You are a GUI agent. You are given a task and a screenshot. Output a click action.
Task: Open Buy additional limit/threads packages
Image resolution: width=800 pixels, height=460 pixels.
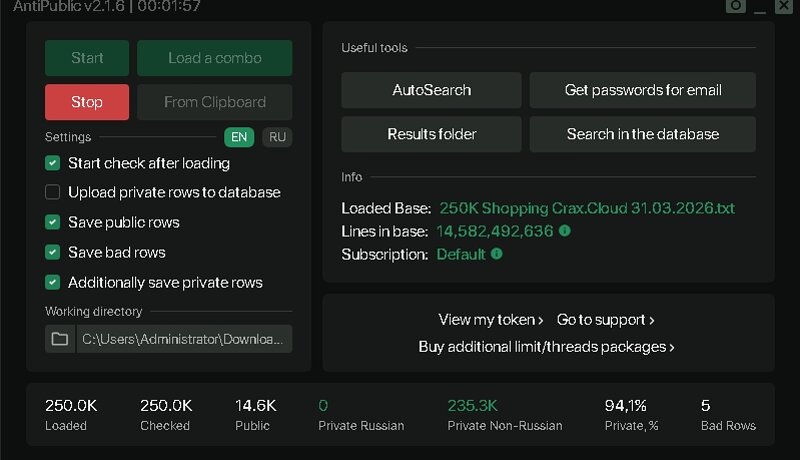point(546,347)
